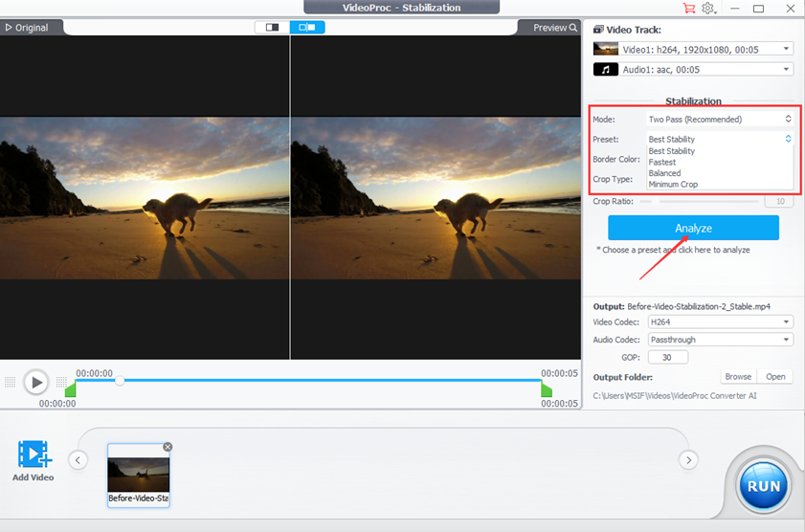805x532 pixels.
Task: Open the Audio Codec Passthrough dropdown
Action: (x=721, y=340)
